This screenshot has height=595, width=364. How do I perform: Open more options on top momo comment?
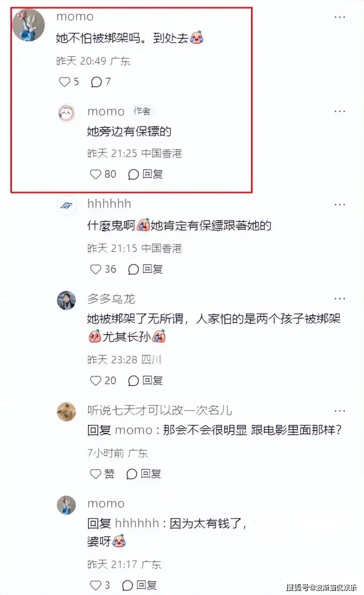click(340, 17)
